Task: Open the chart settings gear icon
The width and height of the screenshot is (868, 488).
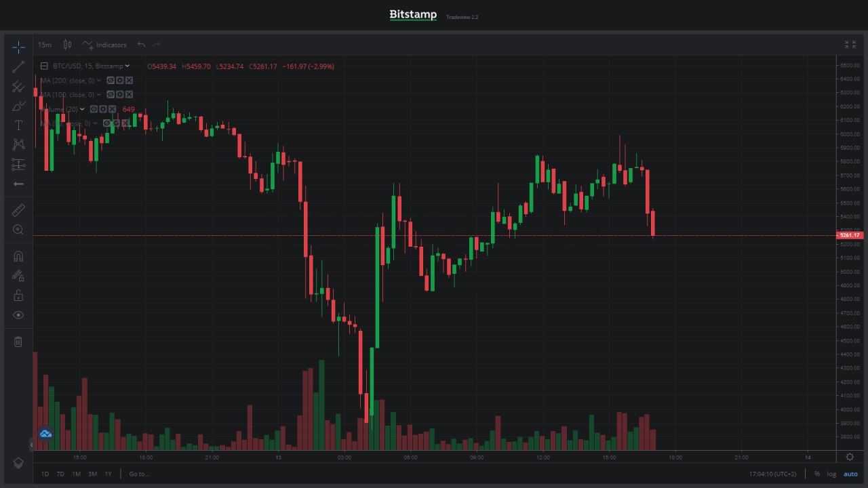Action: [x=850, y=457]
